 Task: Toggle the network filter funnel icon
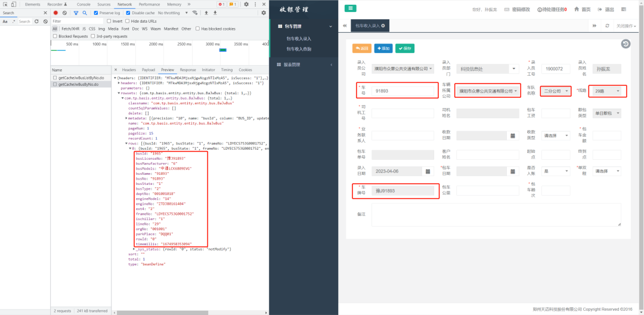(x=76, y=13)
